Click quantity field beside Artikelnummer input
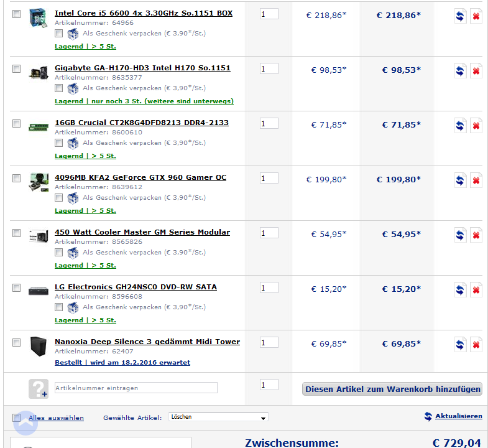The width and height of the screenshot is (488, 448). (x=269, y=385)
